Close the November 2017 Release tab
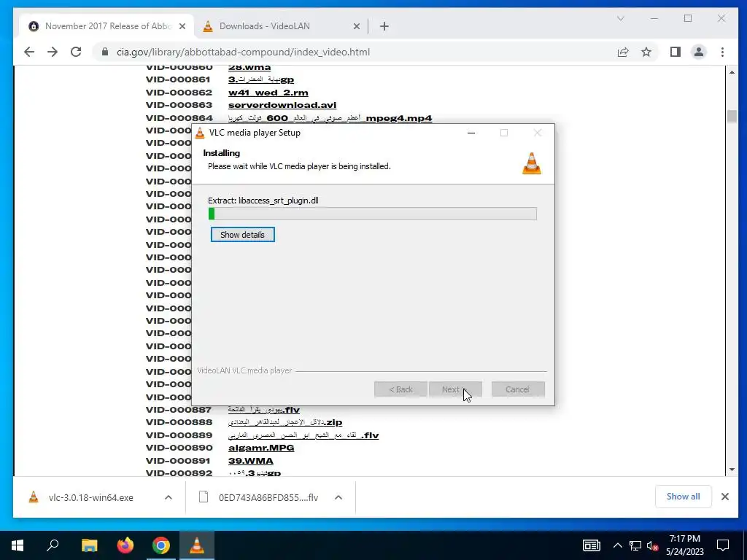 click(x=182, y=26)
